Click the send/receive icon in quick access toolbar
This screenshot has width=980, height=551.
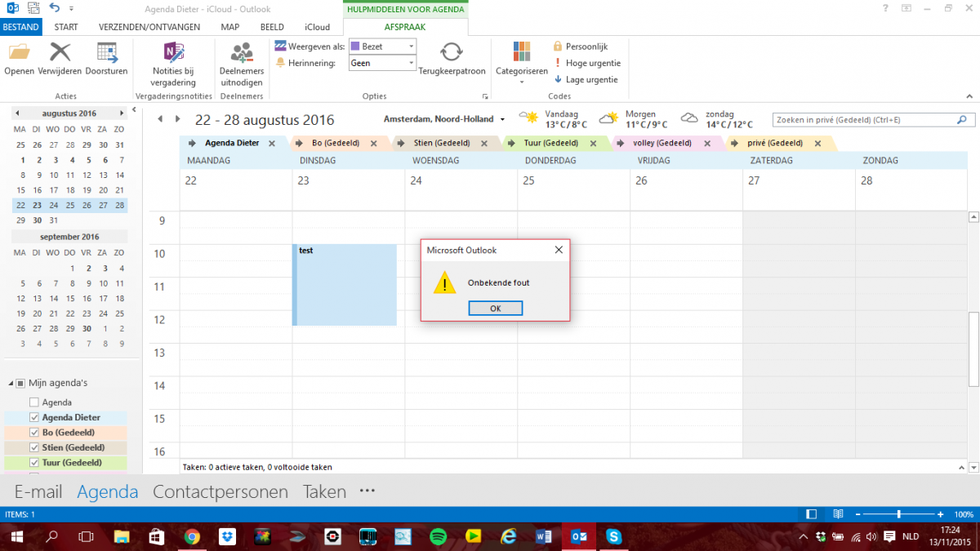coord(33,8)
